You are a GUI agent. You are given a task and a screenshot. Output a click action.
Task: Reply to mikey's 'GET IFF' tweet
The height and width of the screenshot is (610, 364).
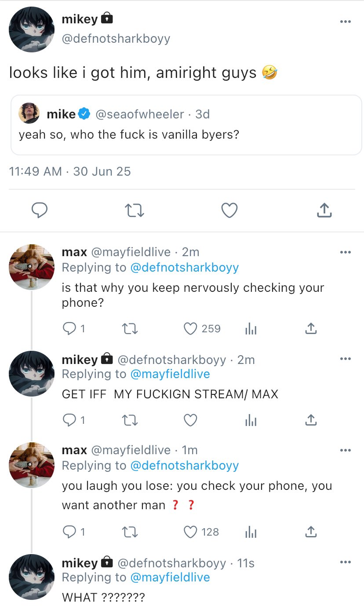(x=69, y=421)
